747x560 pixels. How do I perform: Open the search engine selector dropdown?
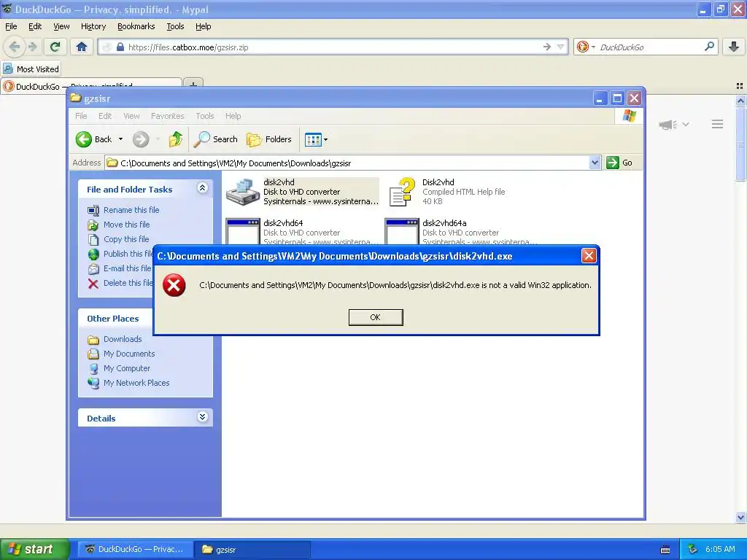[x=586, y=47]
